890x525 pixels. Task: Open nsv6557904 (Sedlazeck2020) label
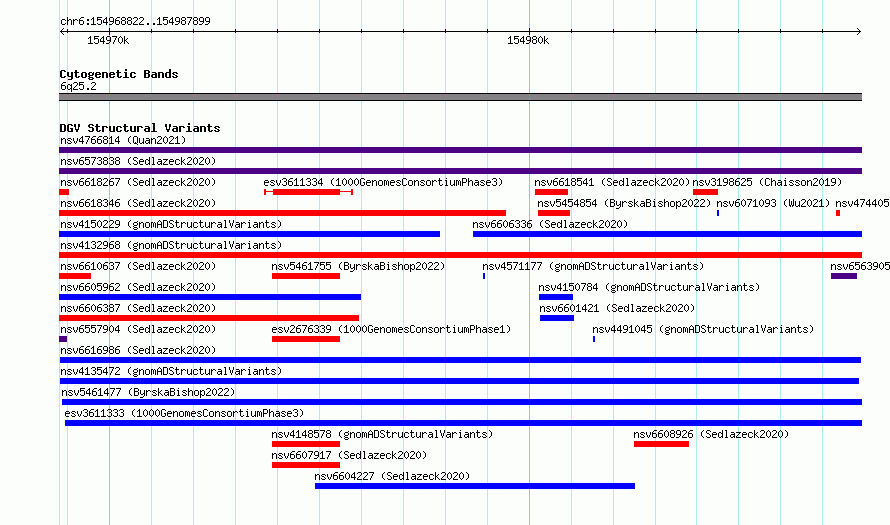(138, 329)
